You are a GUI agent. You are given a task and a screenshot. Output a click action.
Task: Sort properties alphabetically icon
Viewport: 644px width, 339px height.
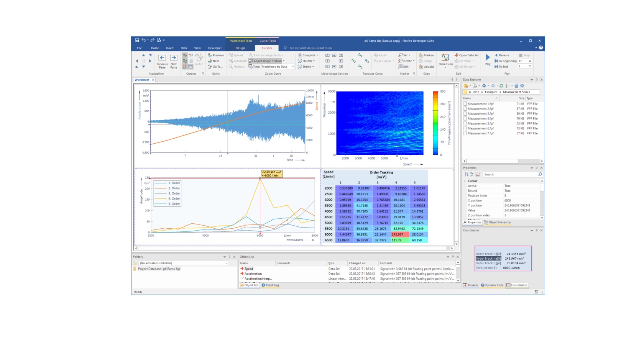click(x=466, y=174)
